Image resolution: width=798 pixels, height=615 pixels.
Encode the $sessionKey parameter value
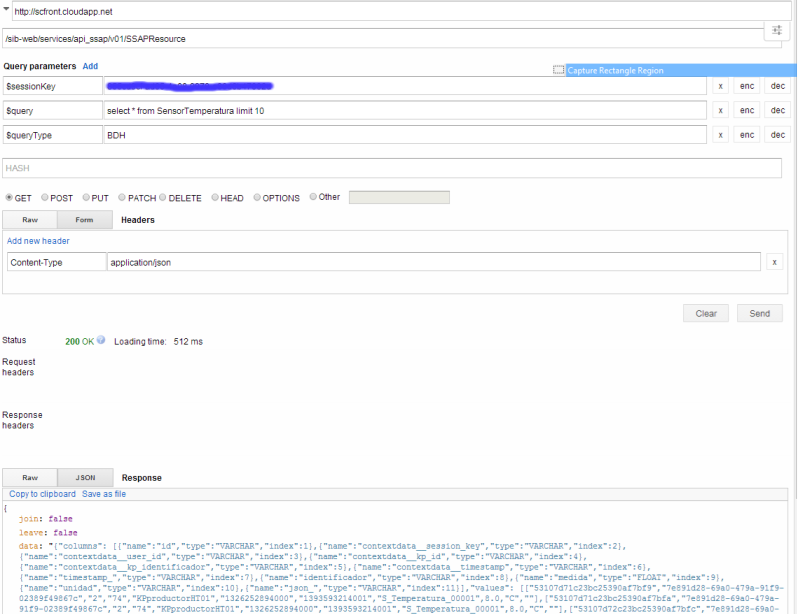point(747,86)
